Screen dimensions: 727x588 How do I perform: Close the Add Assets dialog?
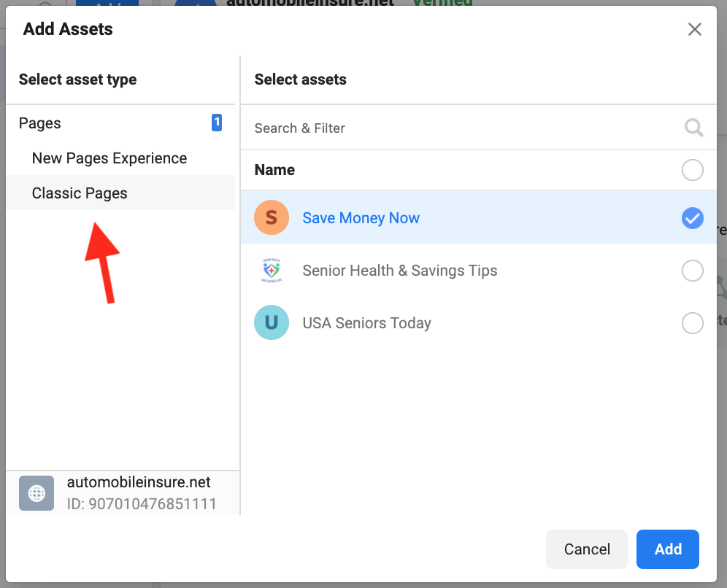tap(694, 29)
